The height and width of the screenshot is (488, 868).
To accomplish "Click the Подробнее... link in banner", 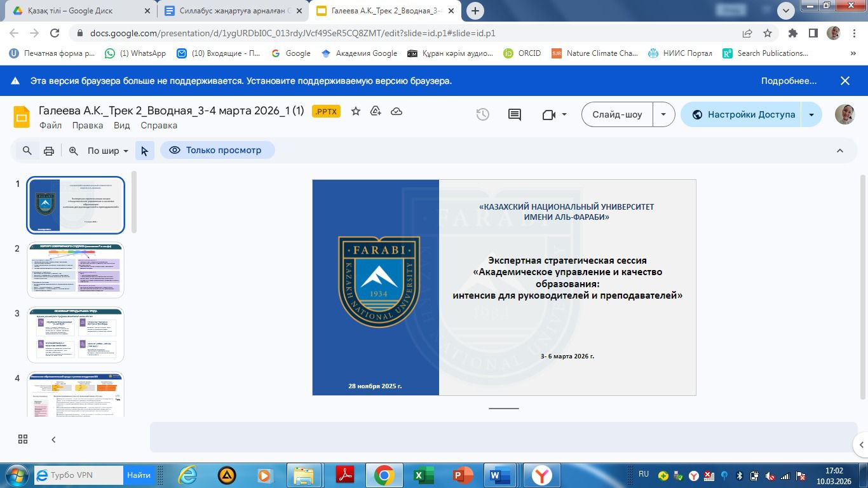I will (x=789, y=81).
